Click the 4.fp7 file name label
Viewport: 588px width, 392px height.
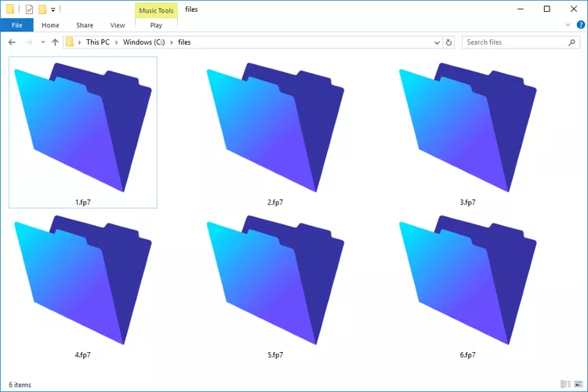pyautogui.click(x=83, y=355)
